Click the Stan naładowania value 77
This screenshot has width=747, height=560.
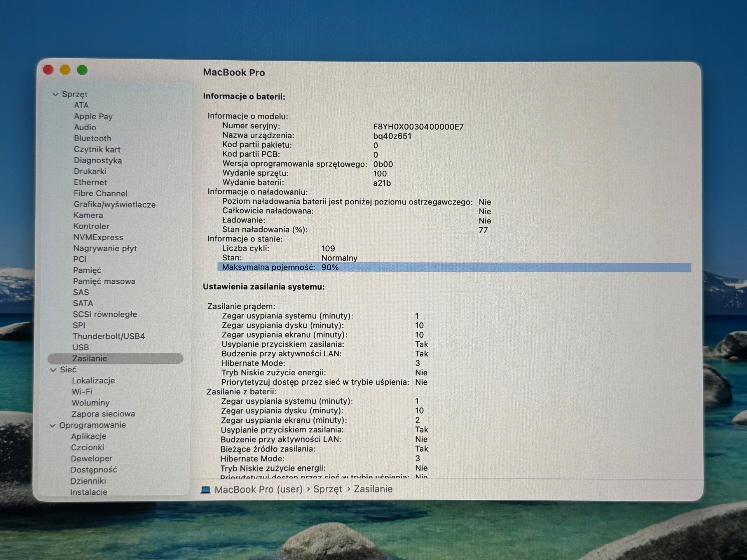(x=483, y=230)
